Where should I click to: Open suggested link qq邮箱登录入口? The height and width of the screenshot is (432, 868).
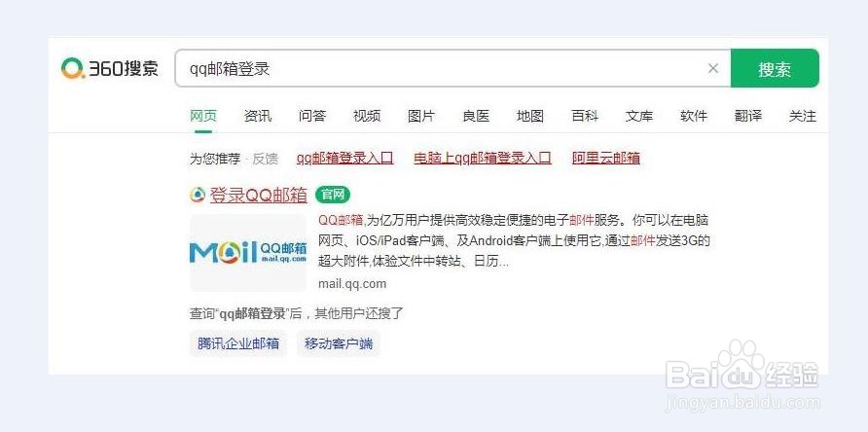[344, 159]
